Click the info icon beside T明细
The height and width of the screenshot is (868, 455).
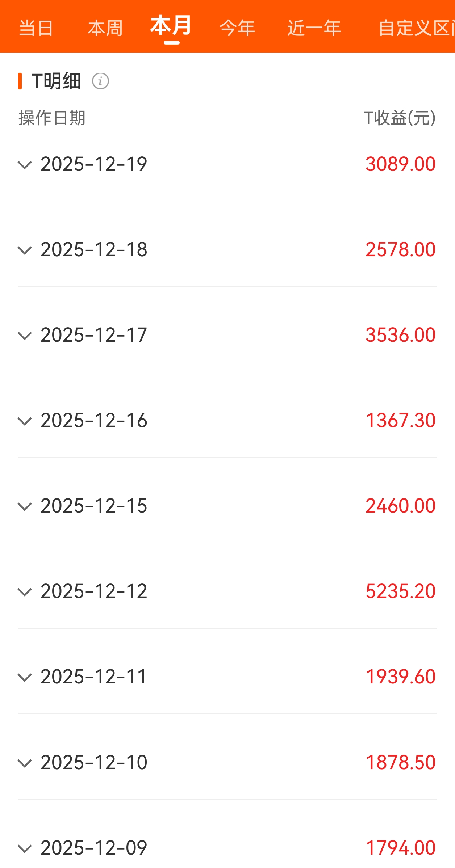[100, 81]
